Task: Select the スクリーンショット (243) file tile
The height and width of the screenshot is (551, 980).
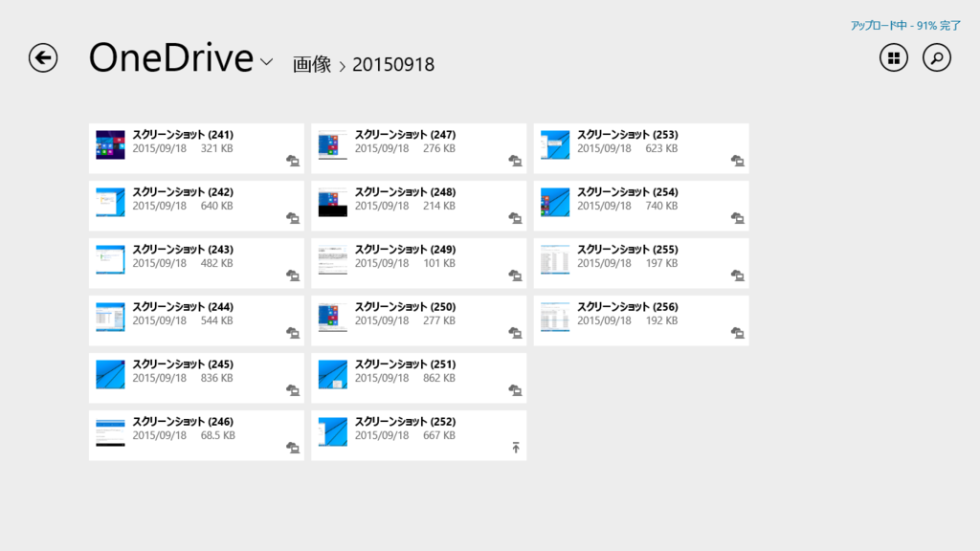Action: [196, 262]
